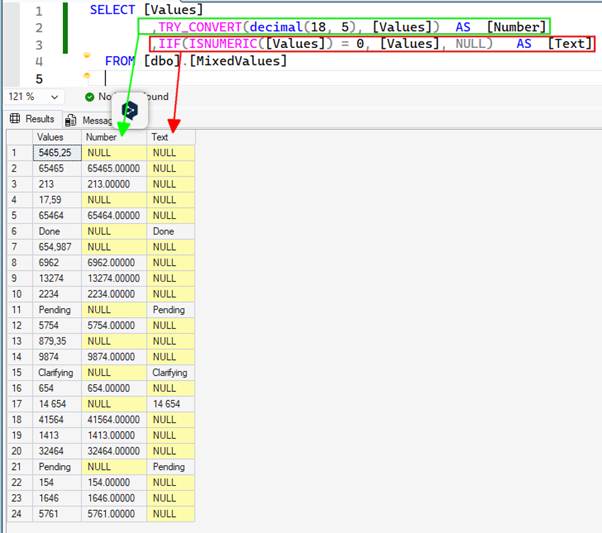602x533 pixels.
Task: Click the 'Done' cell in Values column
Action: [x=48, y=231]
